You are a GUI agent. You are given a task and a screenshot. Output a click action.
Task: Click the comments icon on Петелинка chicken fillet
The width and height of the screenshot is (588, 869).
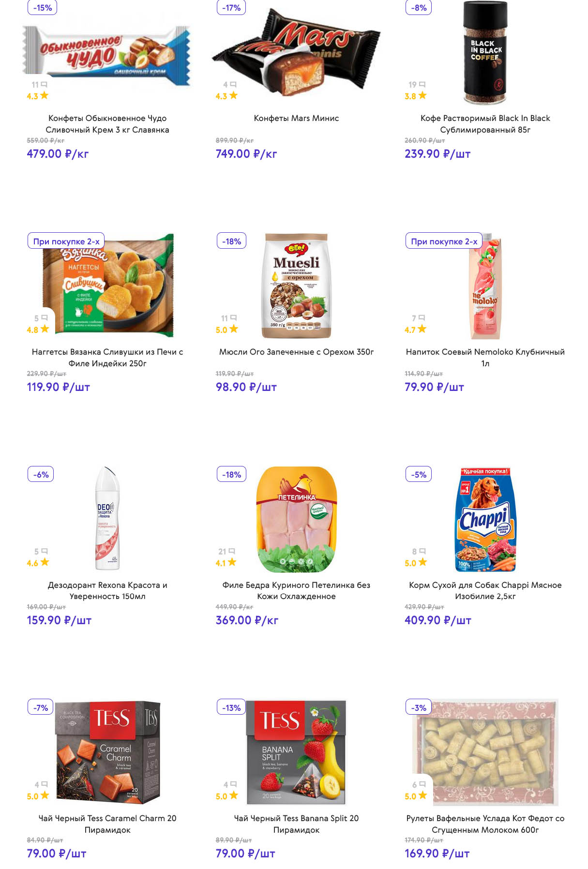click(x=232, y=551)
